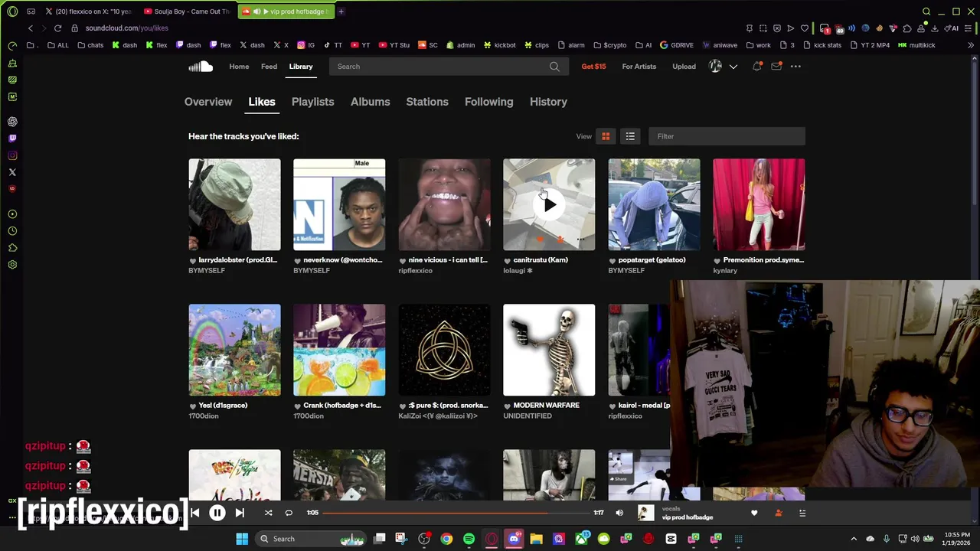Open the canitrustu card more menu
Image resolution: width=980 pixels, height=551 pixels.
(x=581, y=240)
